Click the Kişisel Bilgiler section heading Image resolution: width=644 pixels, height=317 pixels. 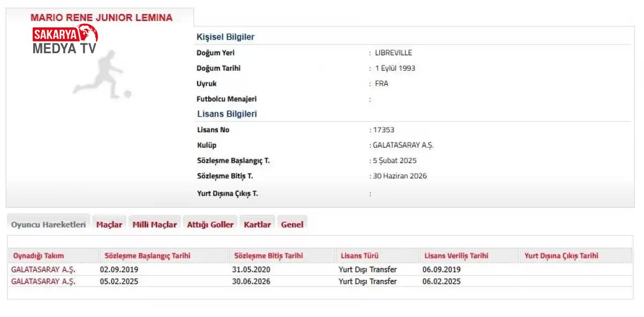coord(225,37)
